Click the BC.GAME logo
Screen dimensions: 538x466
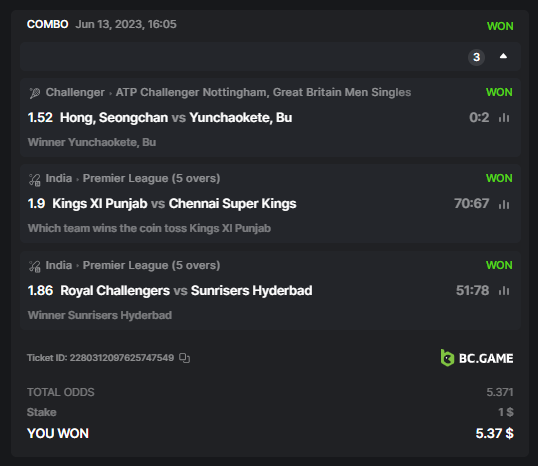tap(477, 358)
